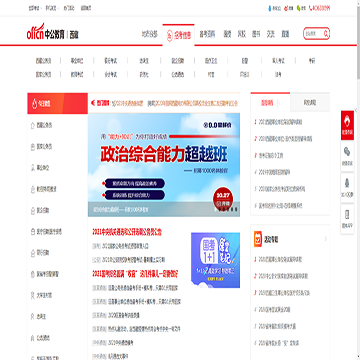
Task: Open the 面授 item in main navigation
Action: coord(227,34)
